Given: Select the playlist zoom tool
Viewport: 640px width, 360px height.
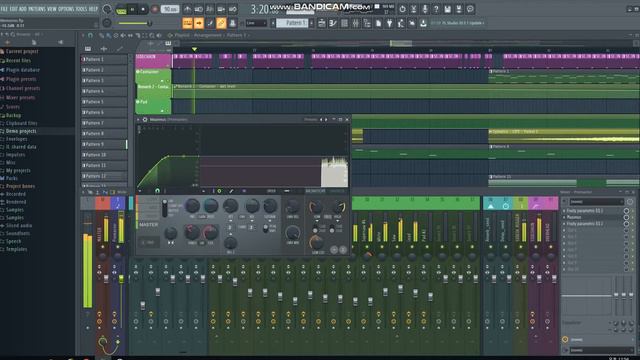Looking at the screenshot, I should [x=152, y=36].
